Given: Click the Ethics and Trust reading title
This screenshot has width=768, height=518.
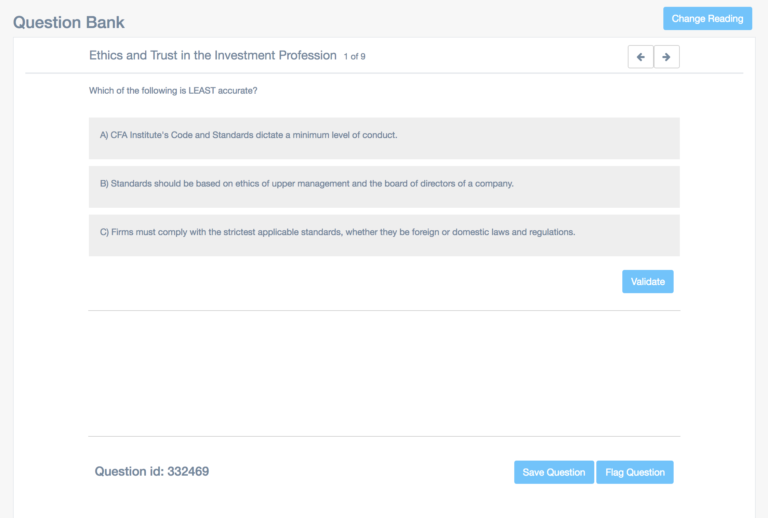Looking at the screenshot, I should (213, 55).
